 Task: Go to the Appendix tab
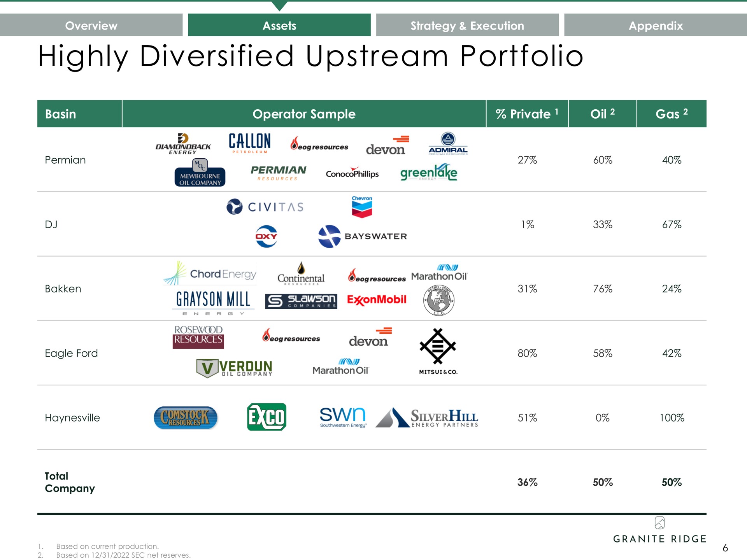click(x=656, y=25)
